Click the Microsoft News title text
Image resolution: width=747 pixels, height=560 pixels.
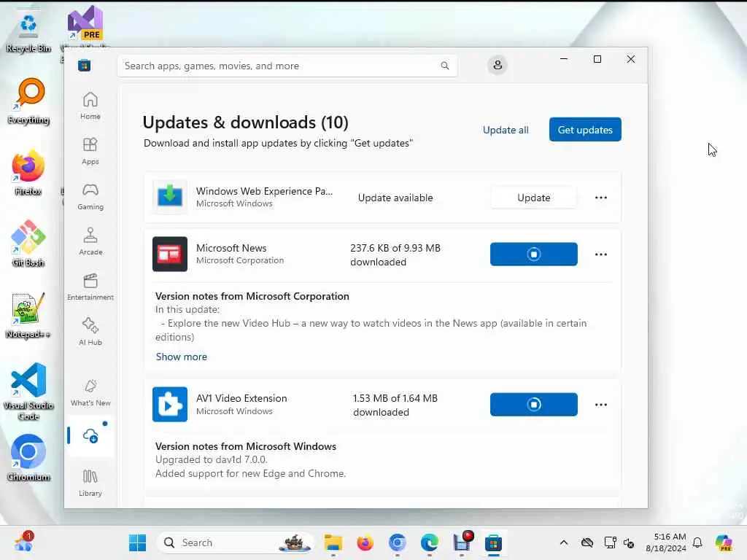pyautogui.click(x=231, y=248)
